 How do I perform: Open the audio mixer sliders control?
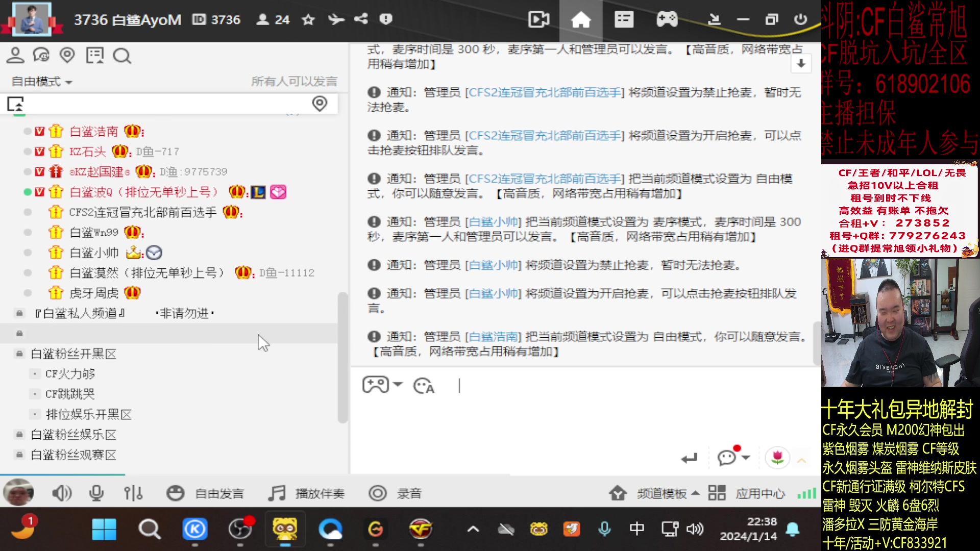click(133, 493)
